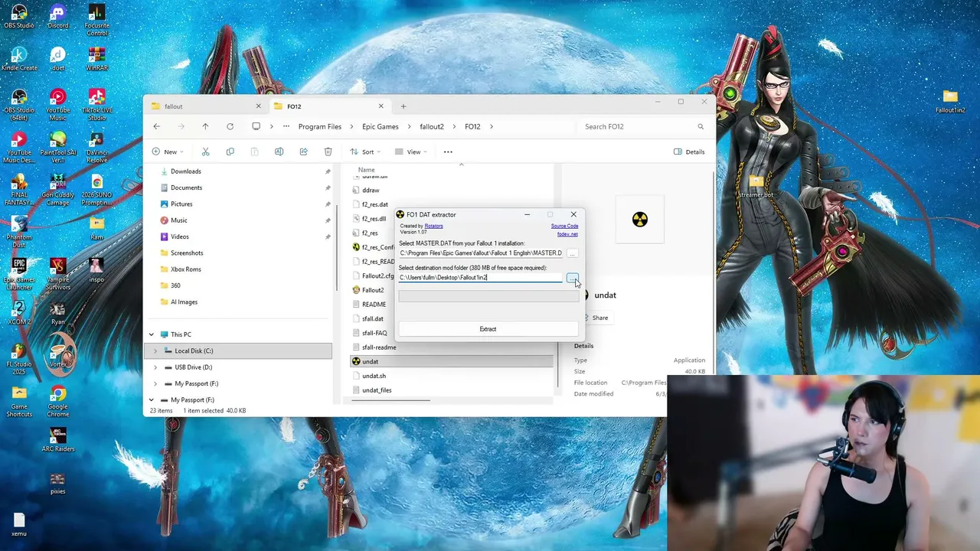Open the Fallout1in2 desktop folder
The width and height of the screenshot is (980, 551).
[950, 101]
